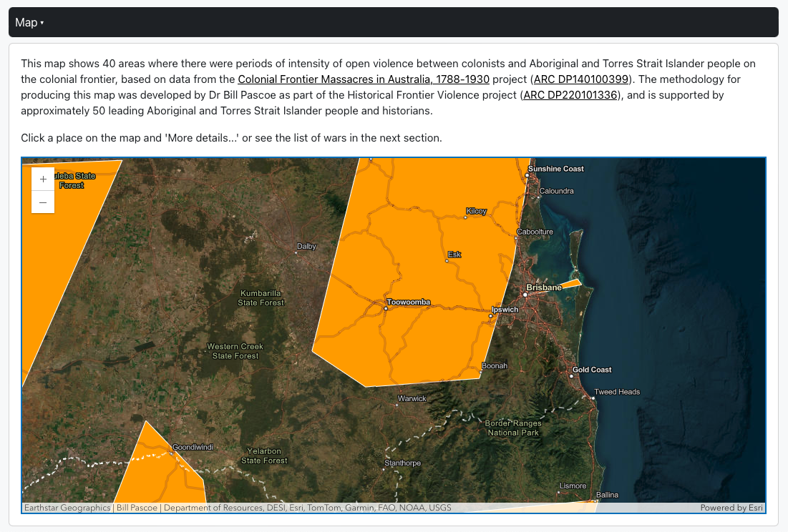Zoom out on the map
Viewport: 788px width, 532px height.
(x=43, y=202)
